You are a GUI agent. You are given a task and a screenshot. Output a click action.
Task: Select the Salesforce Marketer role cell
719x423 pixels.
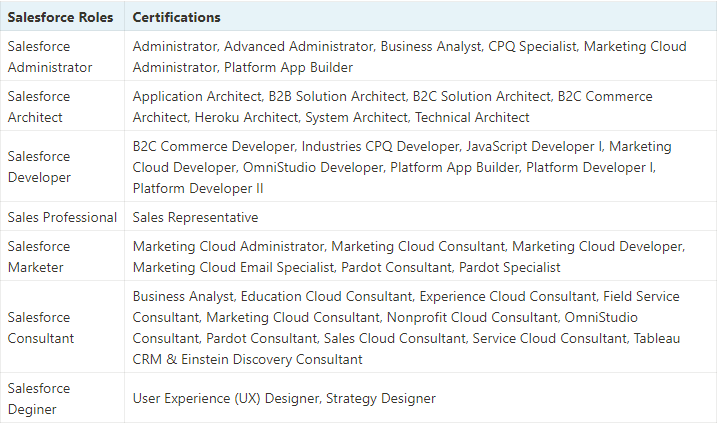tap(62, 256)
